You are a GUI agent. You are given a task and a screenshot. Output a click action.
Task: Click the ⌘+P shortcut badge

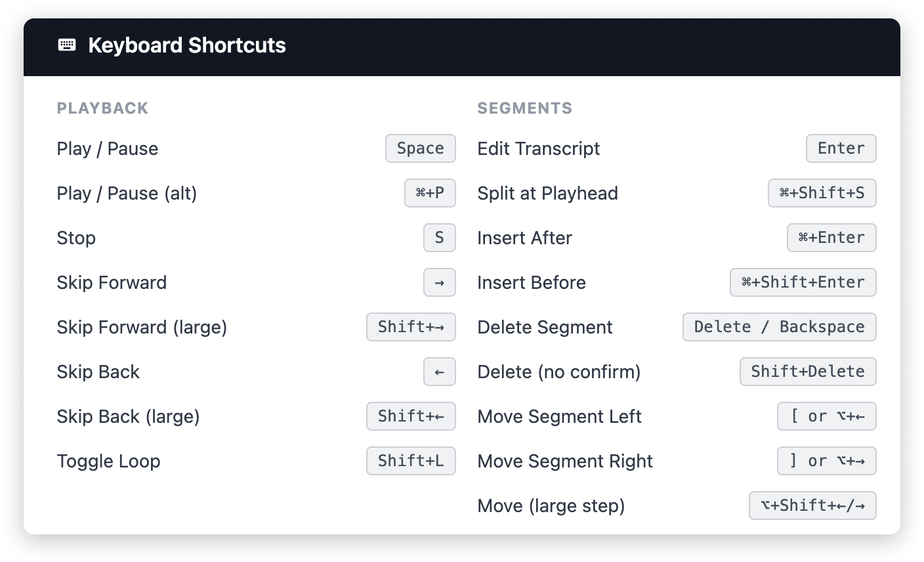click(x=430, y=193)
